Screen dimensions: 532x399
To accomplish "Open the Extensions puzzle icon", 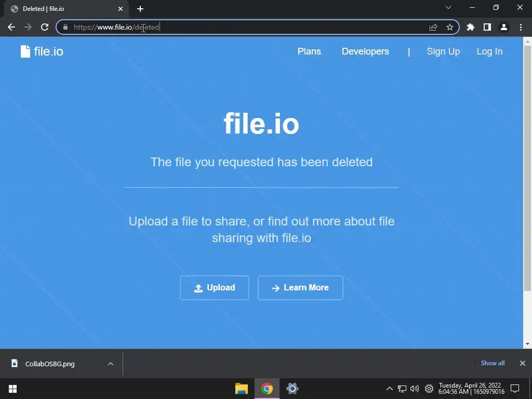I will coord(471,27).
